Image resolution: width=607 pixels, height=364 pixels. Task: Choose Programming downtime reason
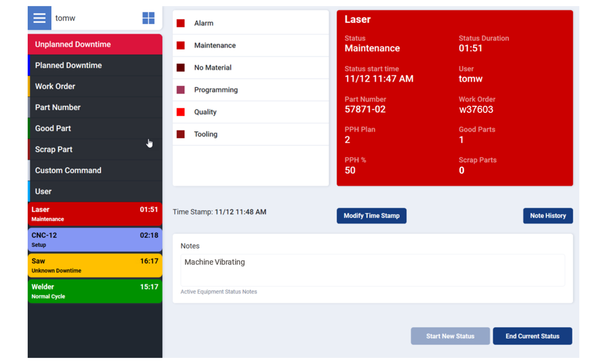[216, 90]
